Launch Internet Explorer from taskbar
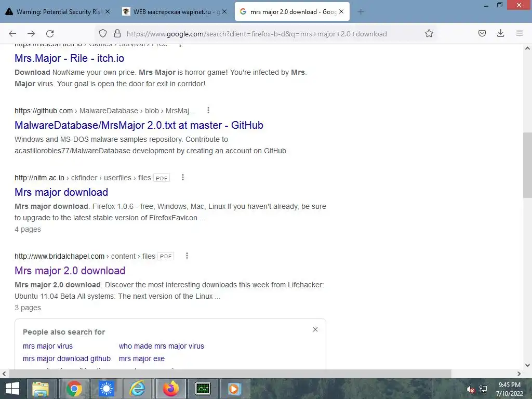Image resolution: width=532 pixels, height=399 pixels. (138, 389)
